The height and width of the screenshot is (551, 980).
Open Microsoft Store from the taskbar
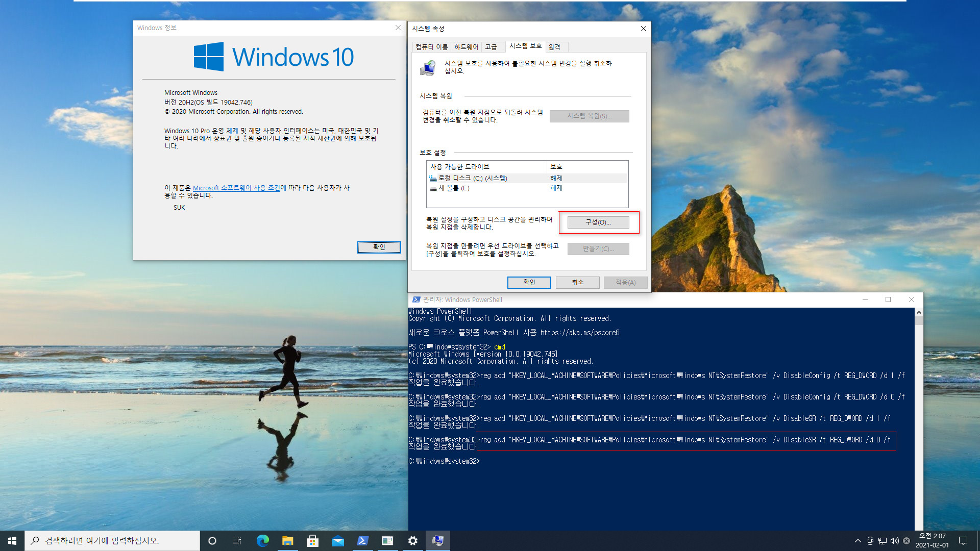312,540
